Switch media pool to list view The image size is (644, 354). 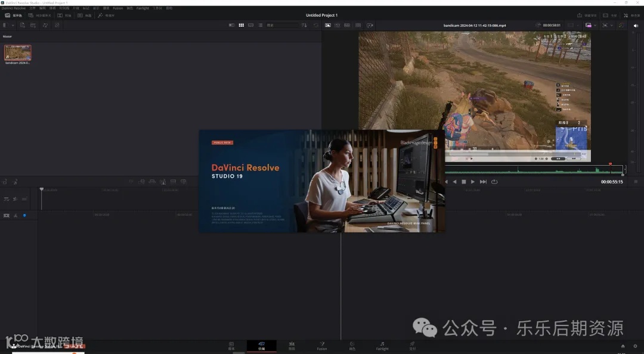[x=261, y=25]
